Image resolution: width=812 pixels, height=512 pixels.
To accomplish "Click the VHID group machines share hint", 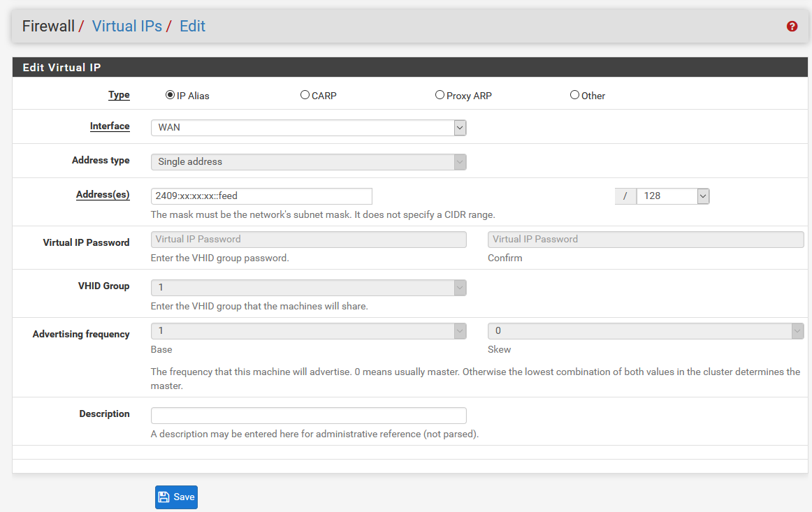I will (259, 307).
